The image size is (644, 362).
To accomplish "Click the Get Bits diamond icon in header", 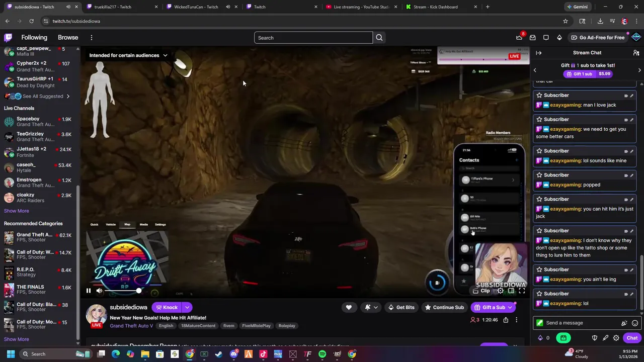I will click(559, 38).
